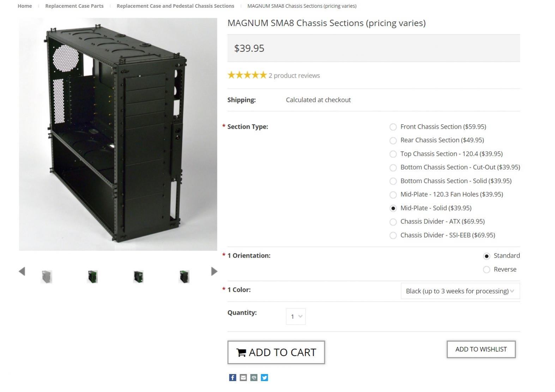The height and width of the screenshot is (392, 555).
Task: Click the previous thumbnail arrow
Action: pyautogui.click(x=22, y=271)
